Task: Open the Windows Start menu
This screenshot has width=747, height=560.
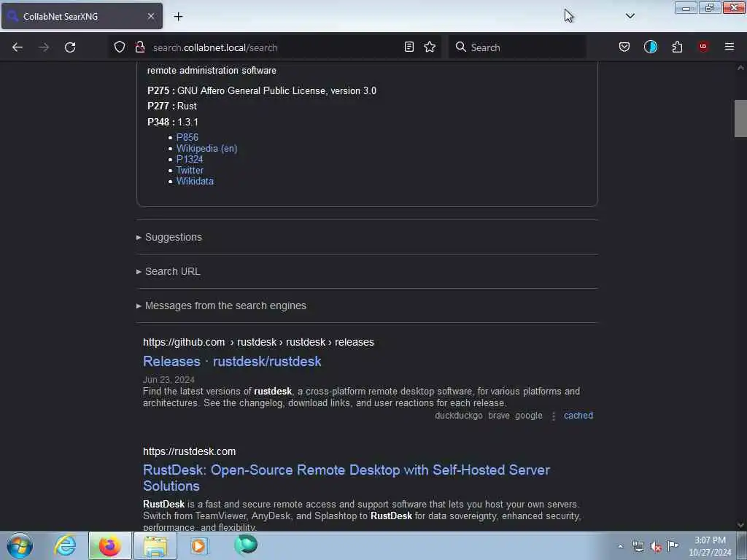Action: (20, 545)
